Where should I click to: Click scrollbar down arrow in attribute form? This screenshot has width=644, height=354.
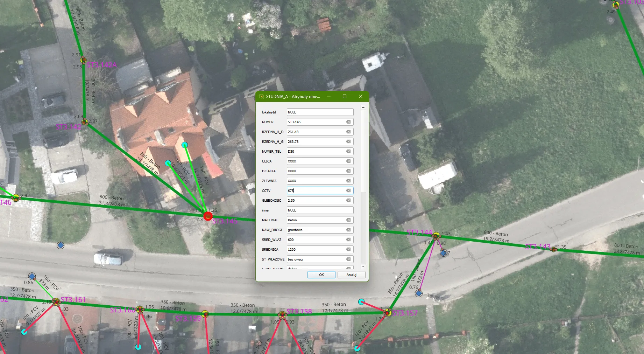[363, 266]
